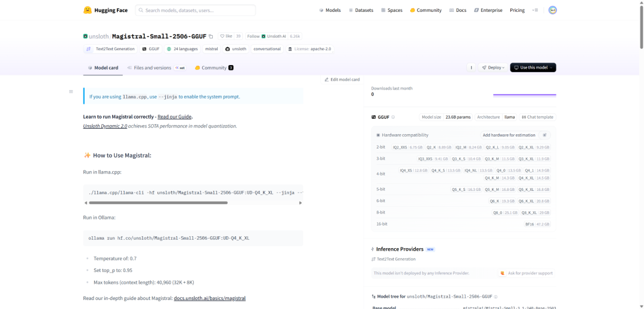
Task: Click the downloads last month chart
Action: click(x=525, y=94)
